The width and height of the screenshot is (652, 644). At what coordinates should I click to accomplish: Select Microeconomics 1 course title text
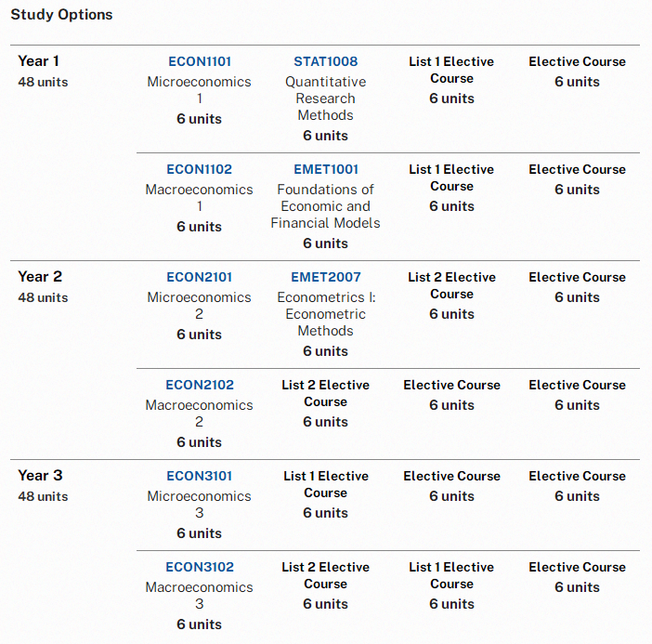pos(199,90)
